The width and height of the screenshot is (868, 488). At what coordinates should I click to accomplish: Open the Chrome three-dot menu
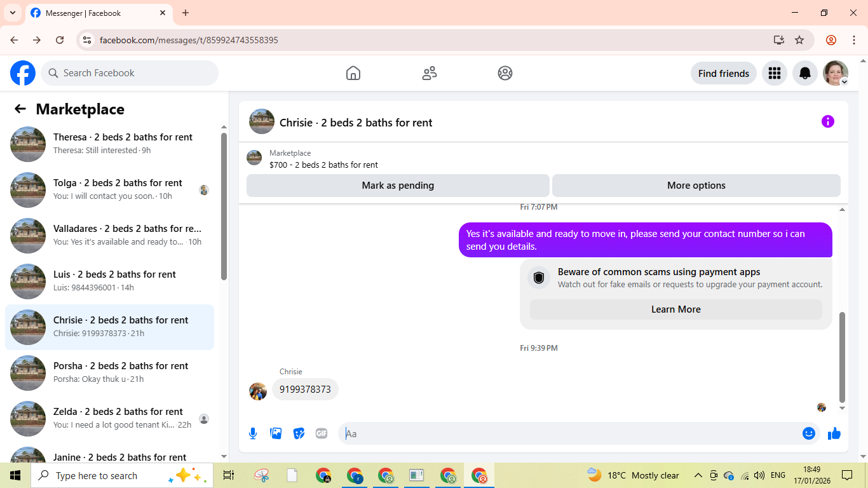click(854, 40)
